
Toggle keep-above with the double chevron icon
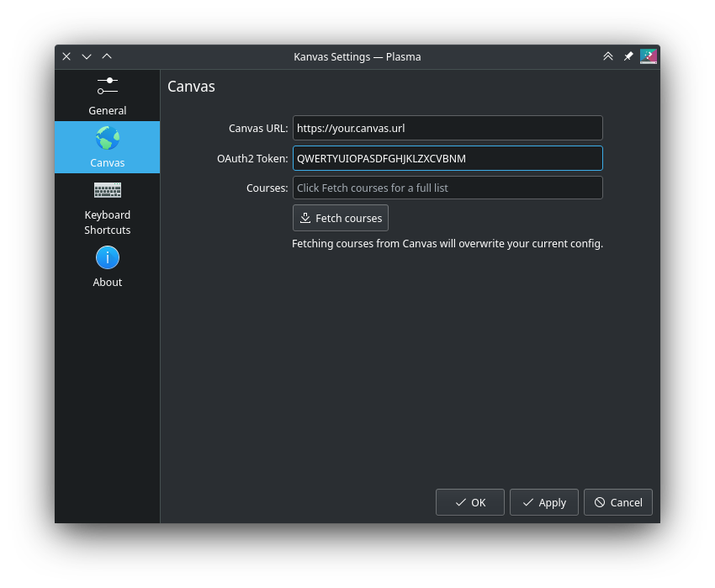click(x=608, y=56)
